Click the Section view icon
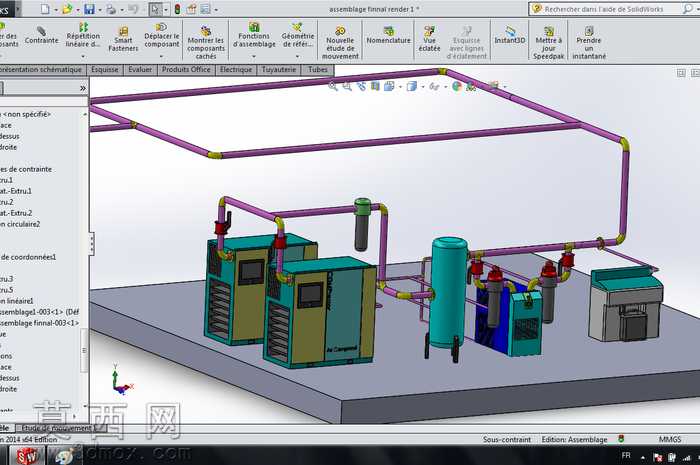The image size is (700, 465). click(x=375, y=86)
